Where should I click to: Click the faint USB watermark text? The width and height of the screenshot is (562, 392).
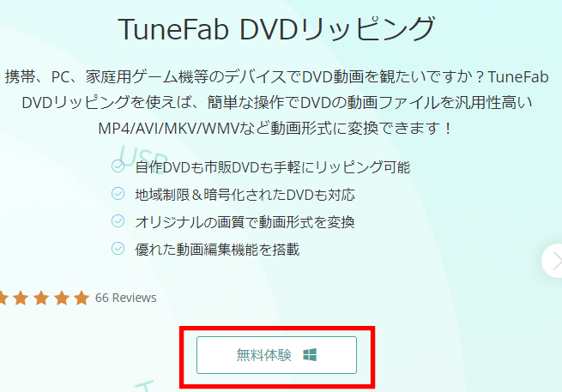click(143, 159)
